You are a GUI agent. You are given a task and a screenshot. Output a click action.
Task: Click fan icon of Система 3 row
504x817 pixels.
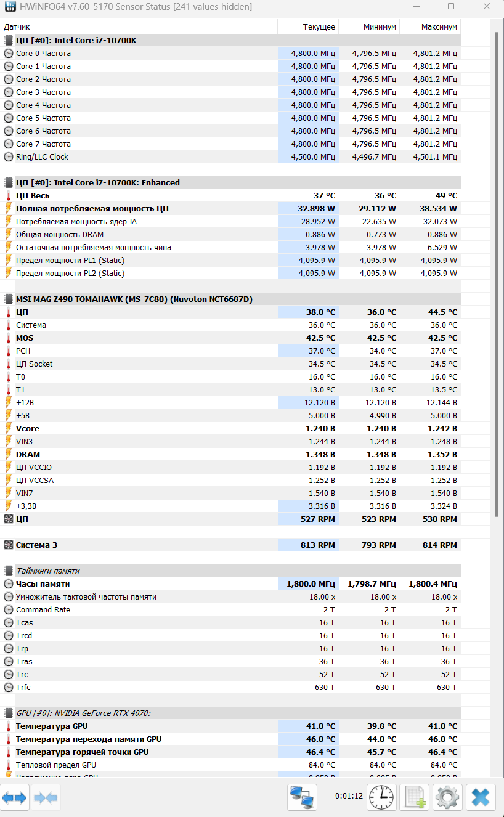9,545
